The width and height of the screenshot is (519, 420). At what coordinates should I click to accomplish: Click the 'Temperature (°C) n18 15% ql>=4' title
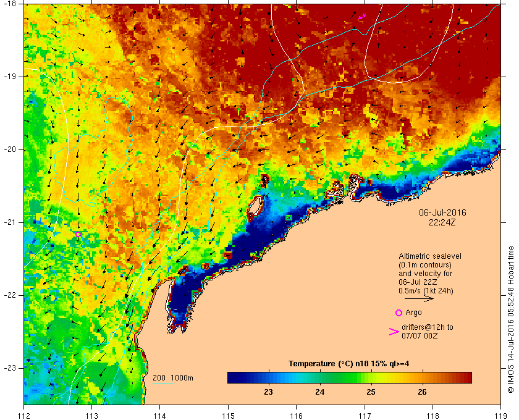tap(349, 364)
